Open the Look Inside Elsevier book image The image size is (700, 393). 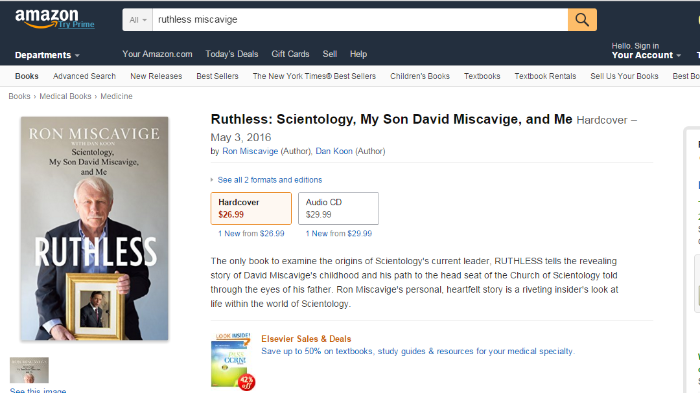pyautogui.click(x=233, y=361)
